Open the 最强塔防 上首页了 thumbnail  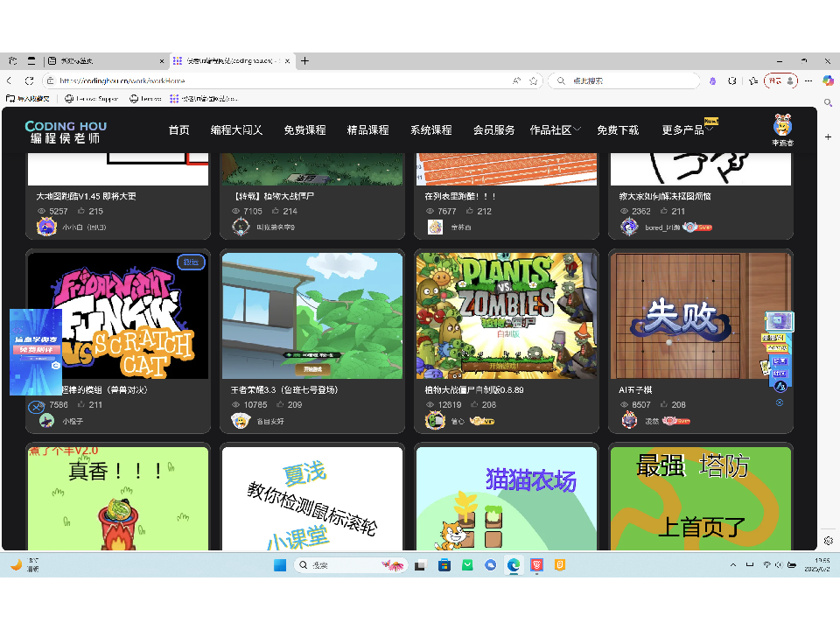click(701, 499)
